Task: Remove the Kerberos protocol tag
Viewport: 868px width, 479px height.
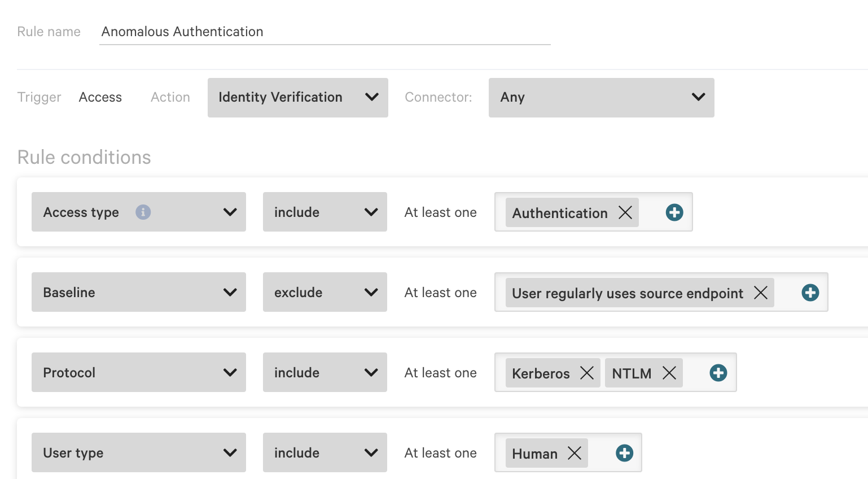Action: click(x=586, y=373)
